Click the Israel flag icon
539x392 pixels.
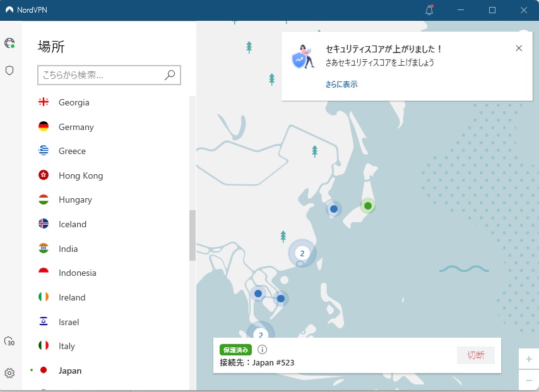click(44, 321)
